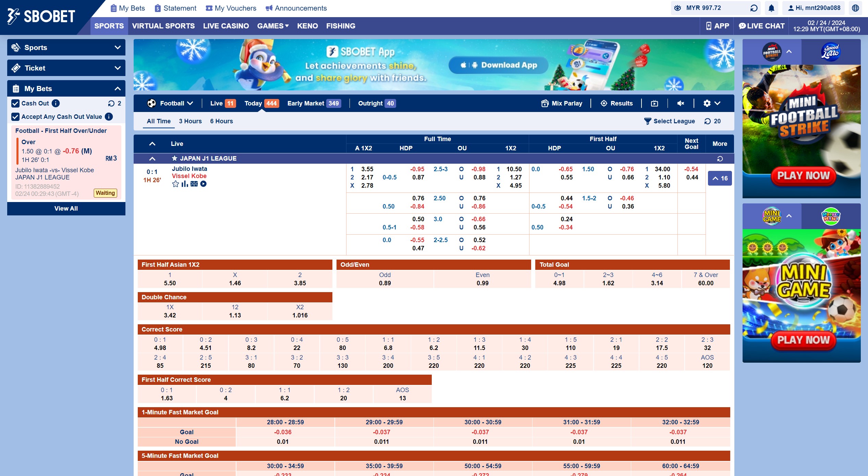Toggle the sound mute icon

[x=681, y=103]
